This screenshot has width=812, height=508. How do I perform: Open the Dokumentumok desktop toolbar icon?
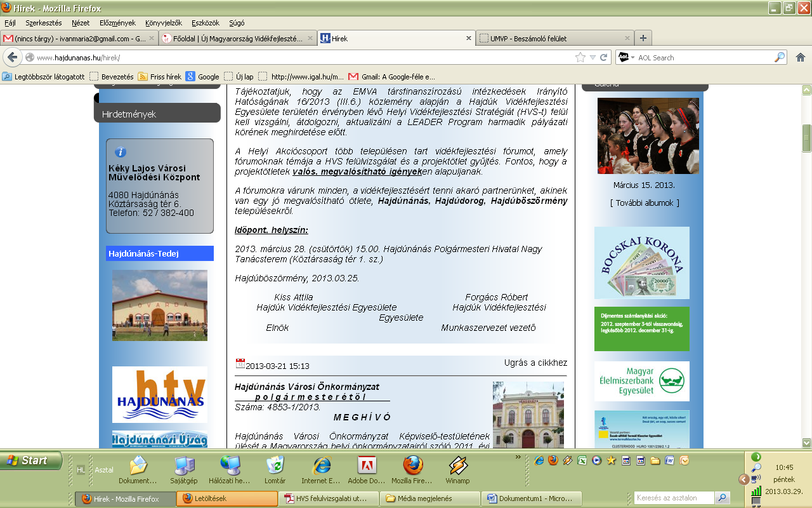[138, 471]
